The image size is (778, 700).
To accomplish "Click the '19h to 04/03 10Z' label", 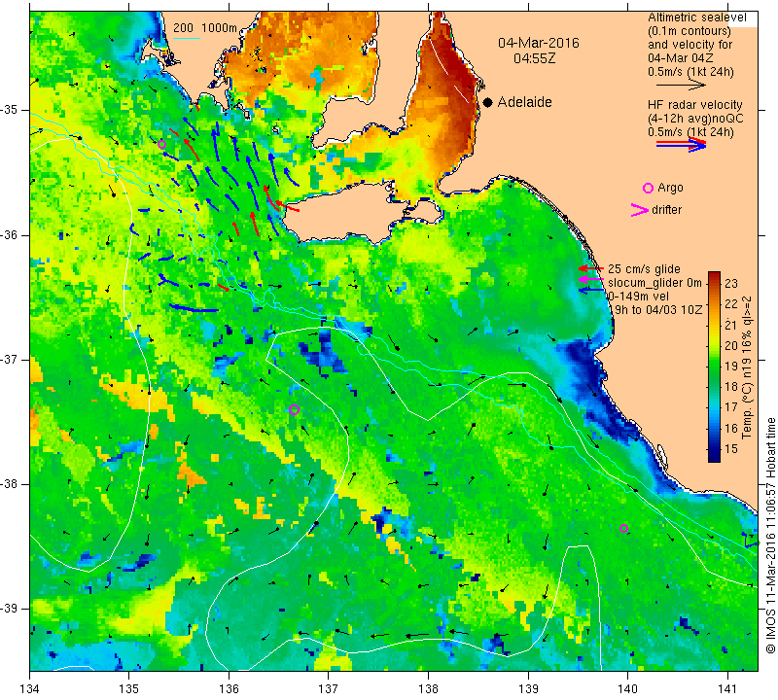I will pos(655,309).
